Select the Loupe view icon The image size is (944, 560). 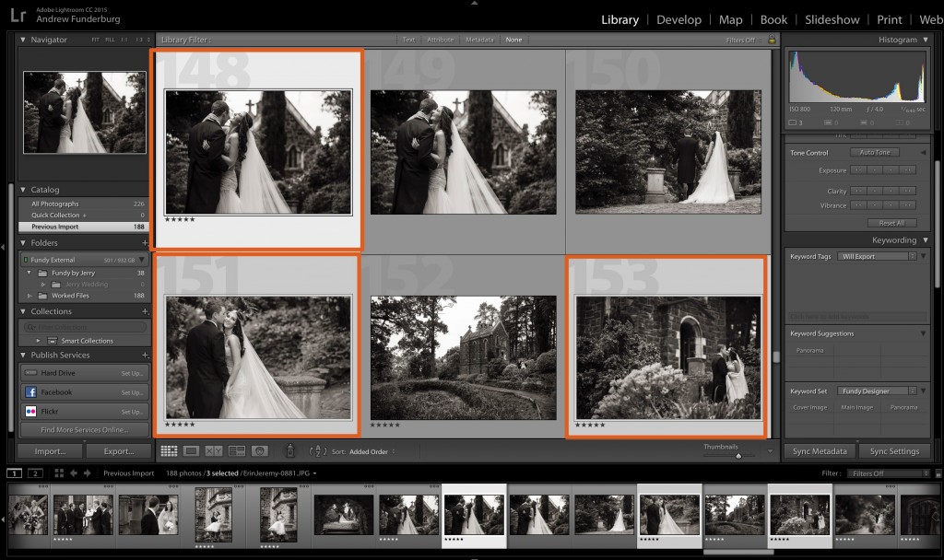(x=193, y=451)
